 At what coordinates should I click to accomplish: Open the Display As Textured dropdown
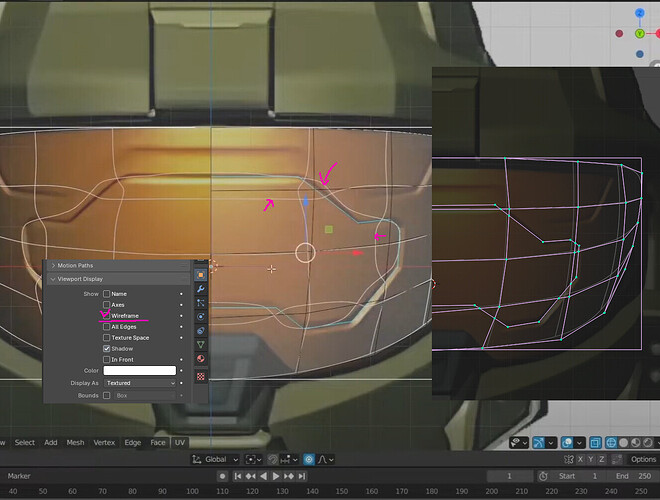140,383
